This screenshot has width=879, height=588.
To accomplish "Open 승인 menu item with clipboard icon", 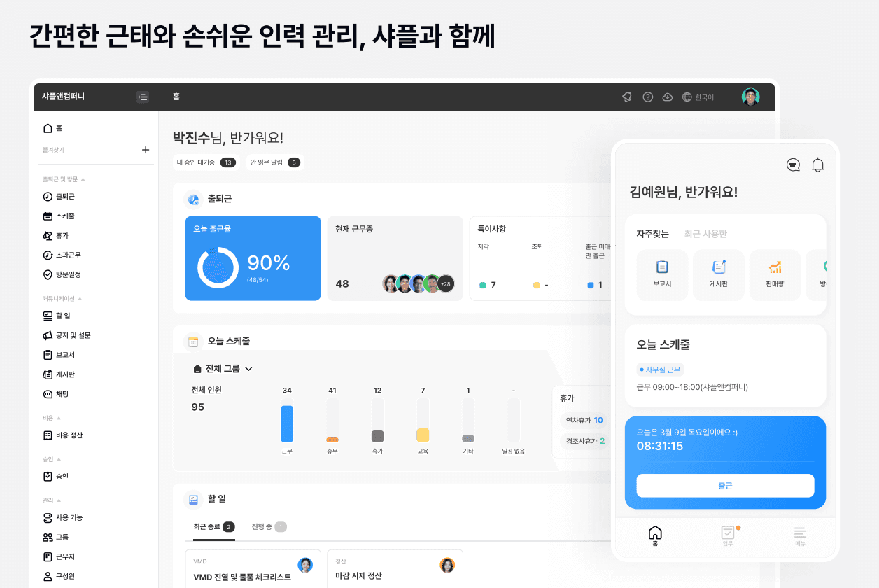I will (x=56, y=477).
